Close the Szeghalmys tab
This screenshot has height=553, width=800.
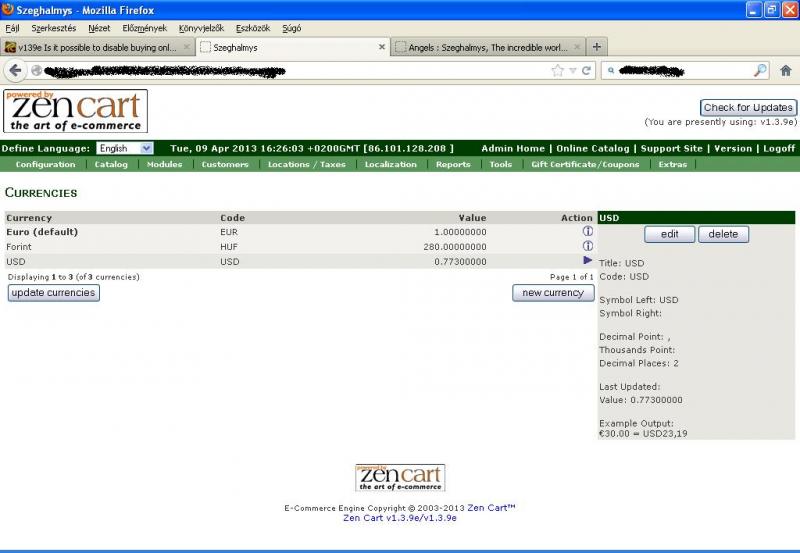[382, 47]
